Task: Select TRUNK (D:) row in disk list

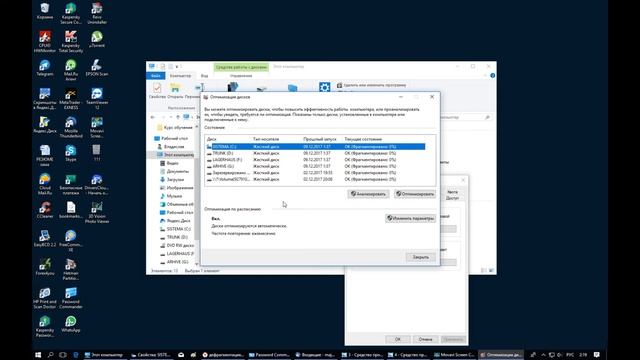Action: [315, 153]
